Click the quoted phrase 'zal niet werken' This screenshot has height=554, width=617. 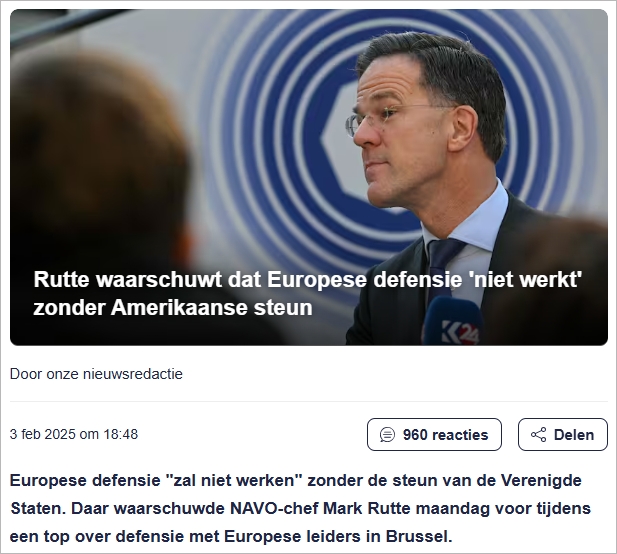tap(234, 480)
